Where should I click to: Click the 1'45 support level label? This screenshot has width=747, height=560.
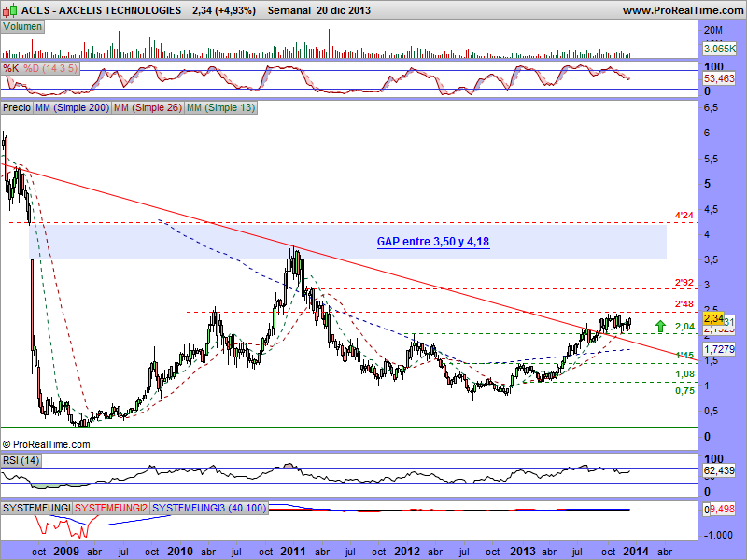click(x=684, y=356)
